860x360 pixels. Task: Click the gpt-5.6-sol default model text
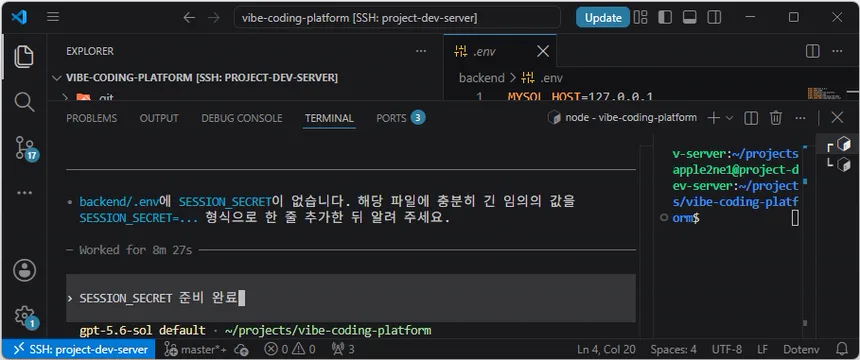click(142, 330)
